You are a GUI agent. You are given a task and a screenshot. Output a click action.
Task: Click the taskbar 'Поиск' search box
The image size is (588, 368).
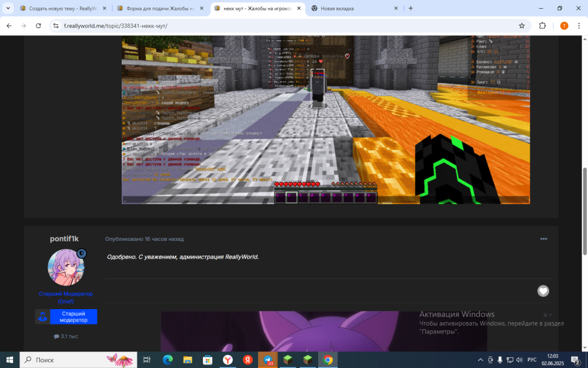(78, 360)
